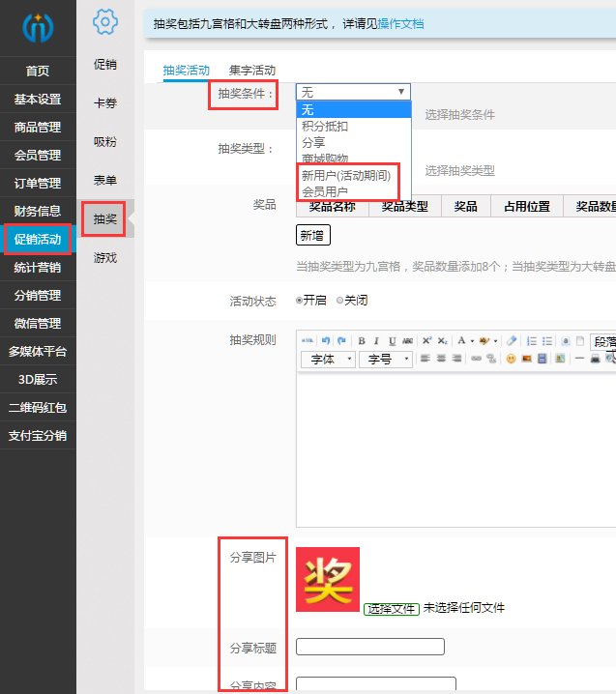Viewport: 616px width, 694px height.
Task: Open the 字号 font size dropdown
Action: [386, 359]
